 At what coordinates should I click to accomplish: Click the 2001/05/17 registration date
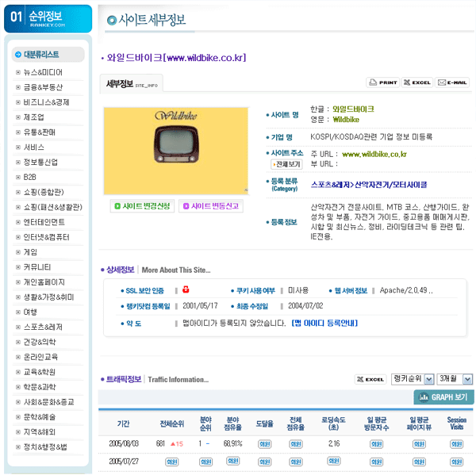pos(200,305)
